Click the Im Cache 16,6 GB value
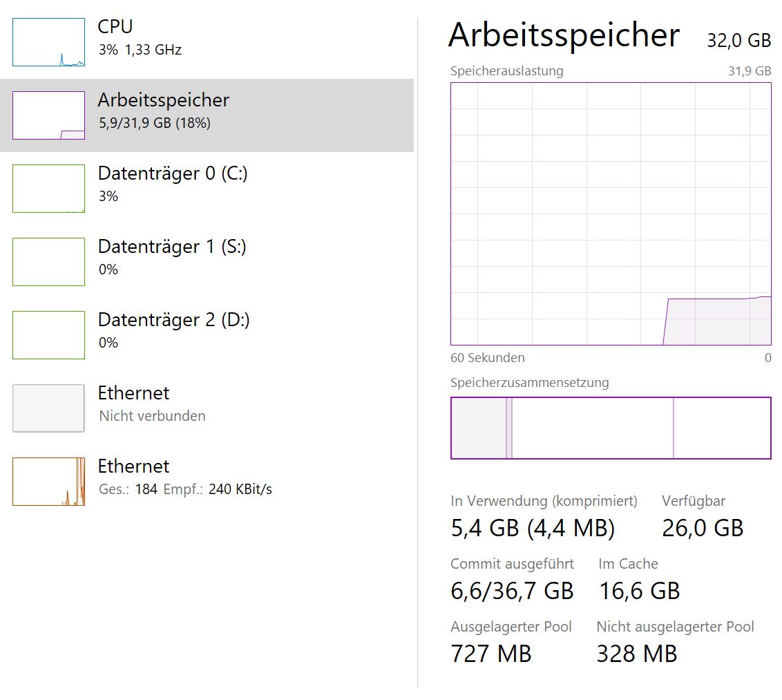 [x=639, y=592]
